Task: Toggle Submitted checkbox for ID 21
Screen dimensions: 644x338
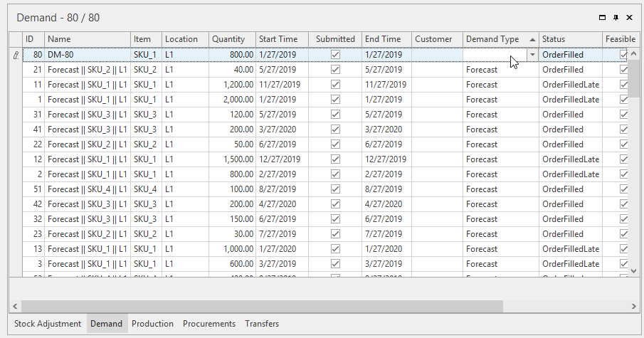Action: (x=336, y=70)
